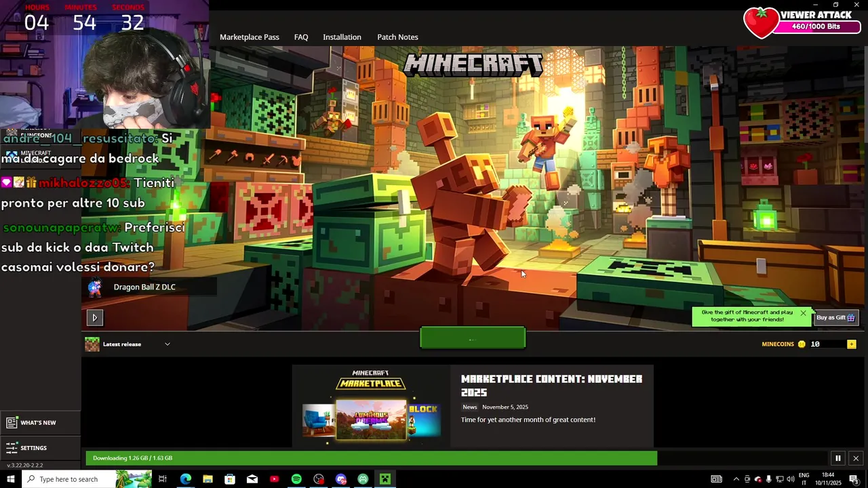Open the notification center with 3 badge

point(854,479)
